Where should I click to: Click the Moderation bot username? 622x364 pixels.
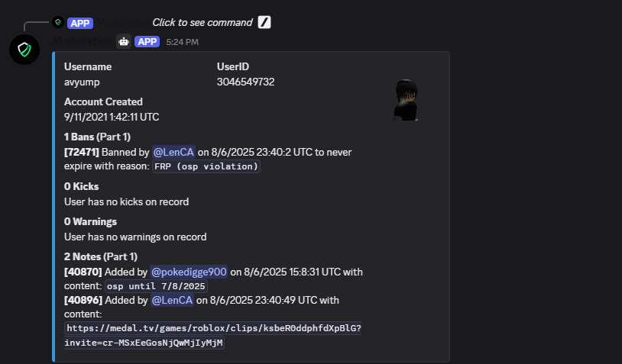coord(83,41)
